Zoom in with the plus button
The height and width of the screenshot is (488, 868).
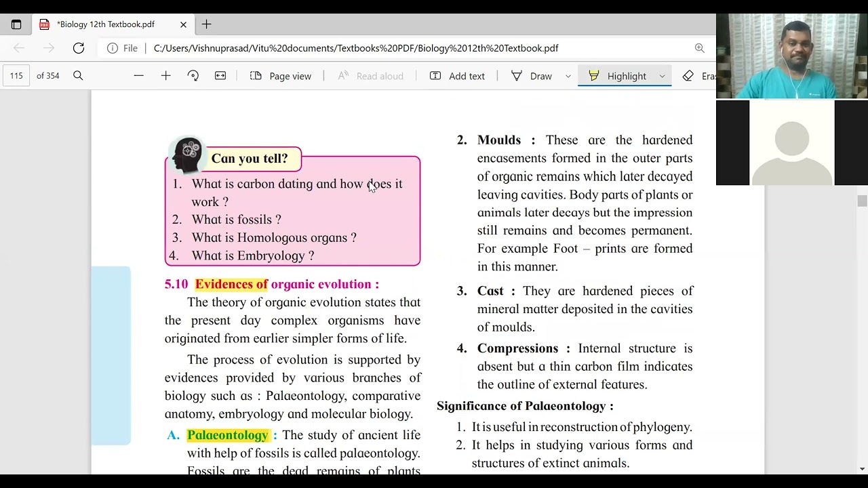pyautogui.click(x=165, y=76)
